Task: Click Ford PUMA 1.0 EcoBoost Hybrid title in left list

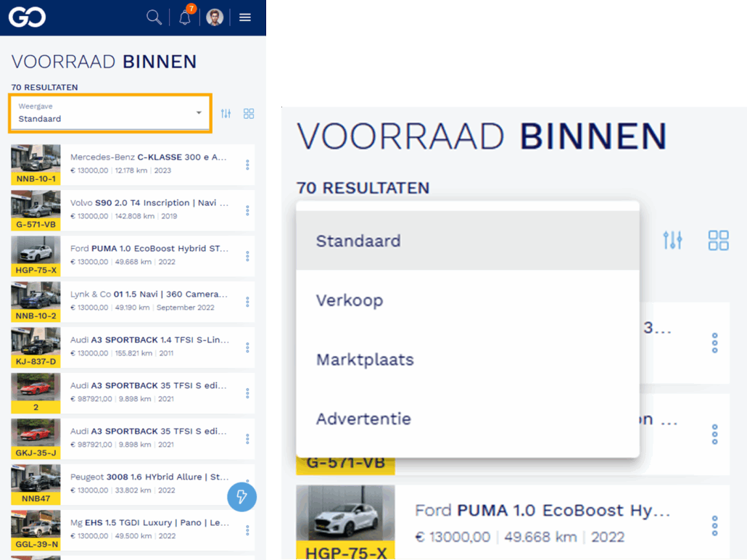Action: point(149,249)
